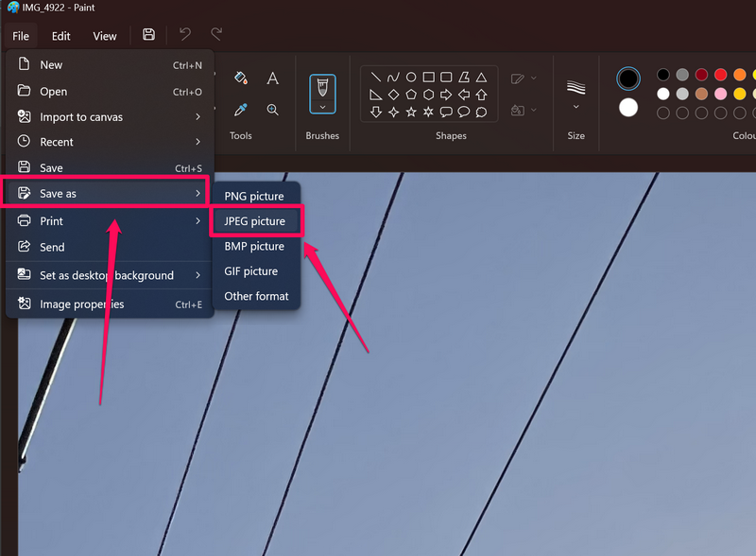Screen dimensions: 756x556
Task: Click the Undo arrow icon
Action: click(x=185, y=35)
